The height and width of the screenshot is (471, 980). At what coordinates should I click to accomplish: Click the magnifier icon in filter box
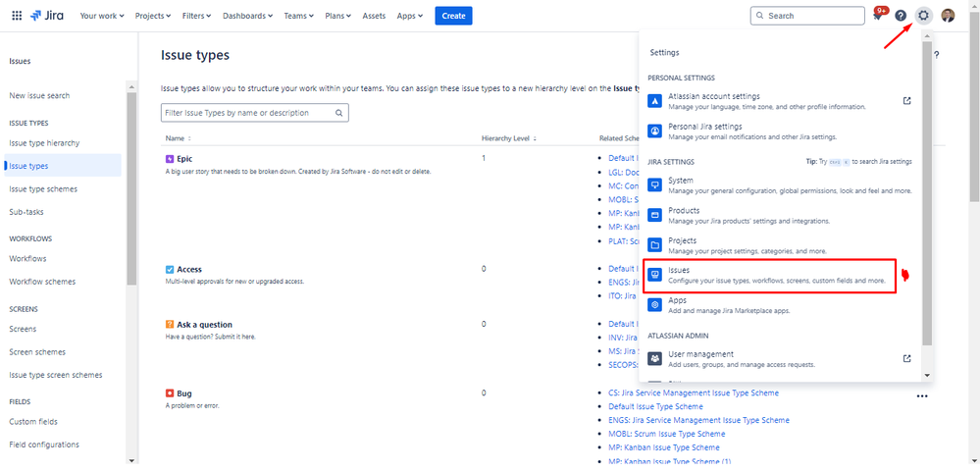[338, 113]
